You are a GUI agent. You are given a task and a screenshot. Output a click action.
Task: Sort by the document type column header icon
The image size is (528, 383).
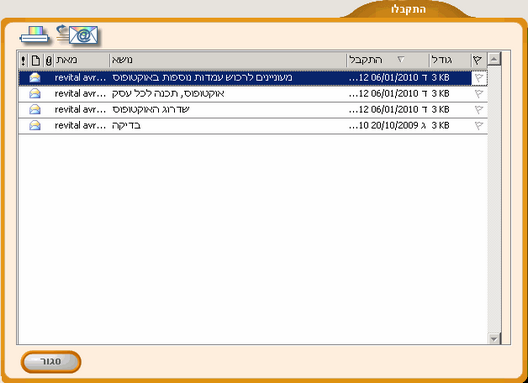[35, 60]
